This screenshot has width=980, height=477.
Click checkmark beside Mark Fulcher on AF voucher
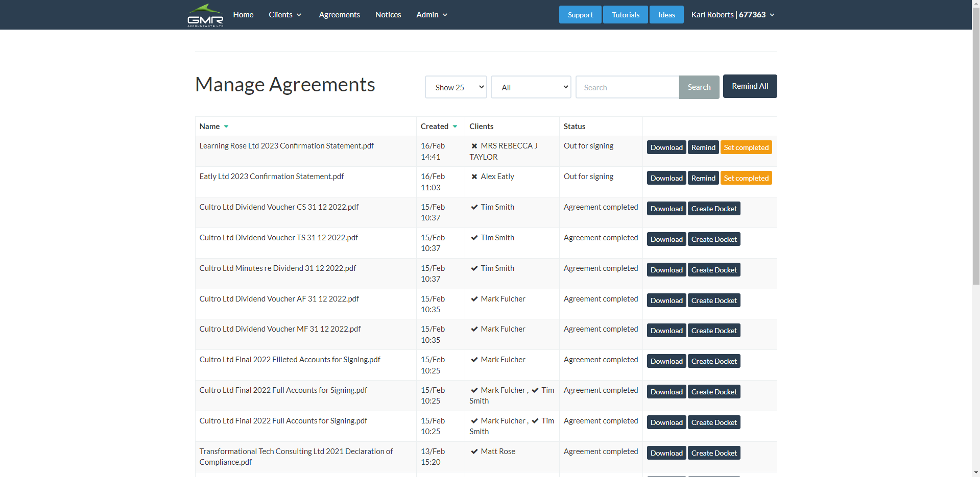[474, 299]
